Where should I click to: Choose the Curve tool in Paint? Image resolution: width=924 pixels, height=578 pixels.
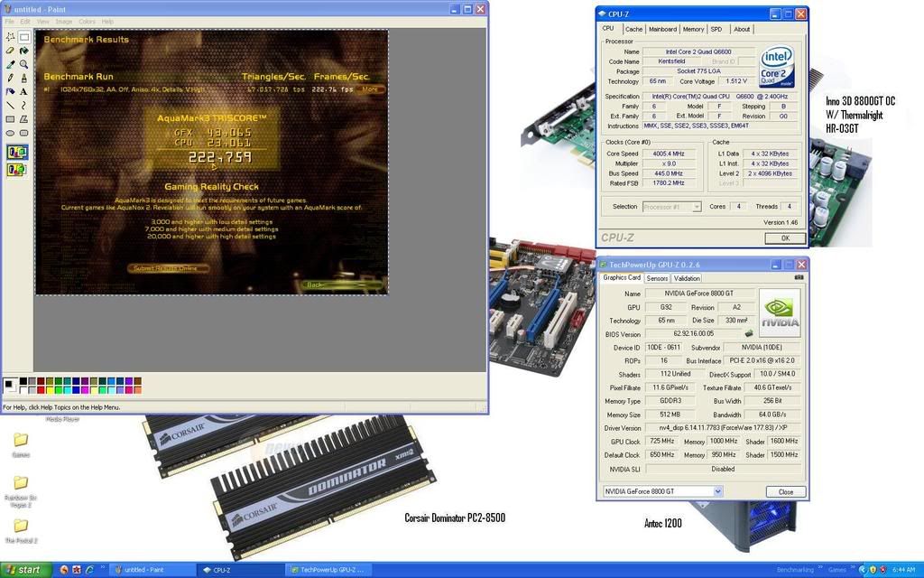(x=24, y=105)
